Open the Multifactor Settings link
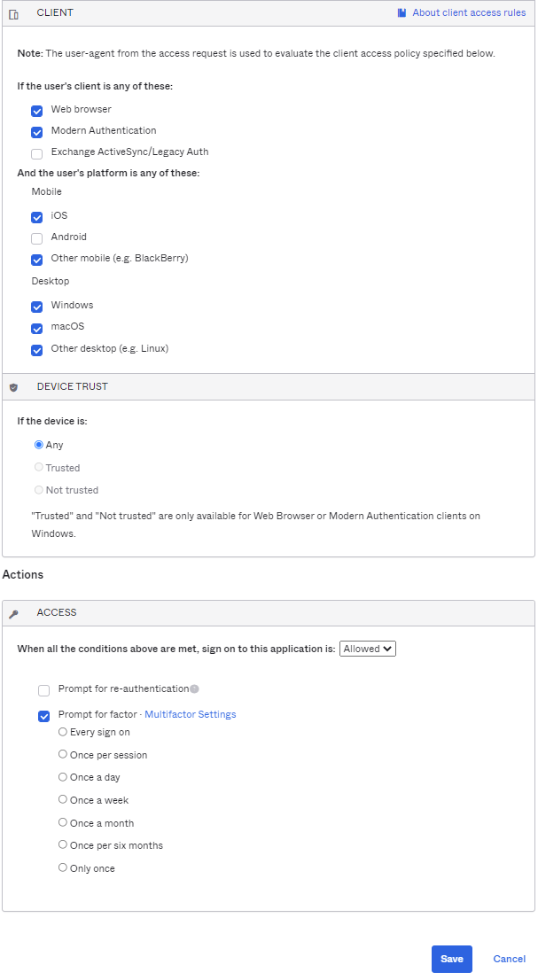The image size is (538, 980). 190,714
